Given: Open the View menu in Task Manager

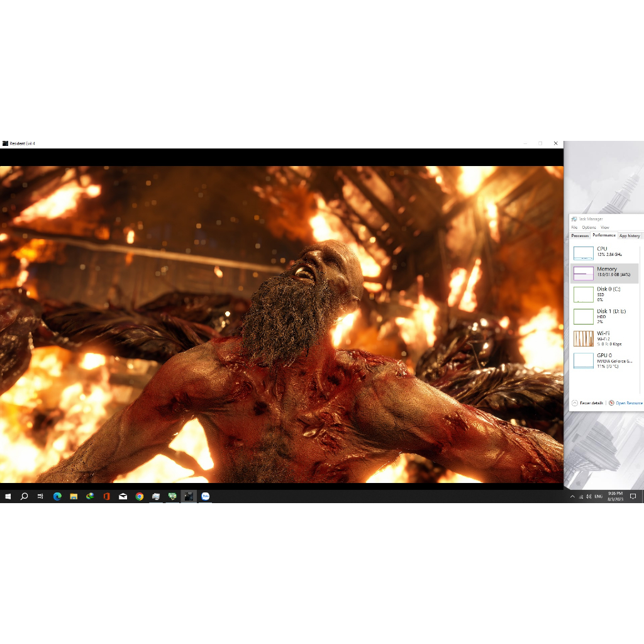Looking at the screenshot, I should (605, 227).
